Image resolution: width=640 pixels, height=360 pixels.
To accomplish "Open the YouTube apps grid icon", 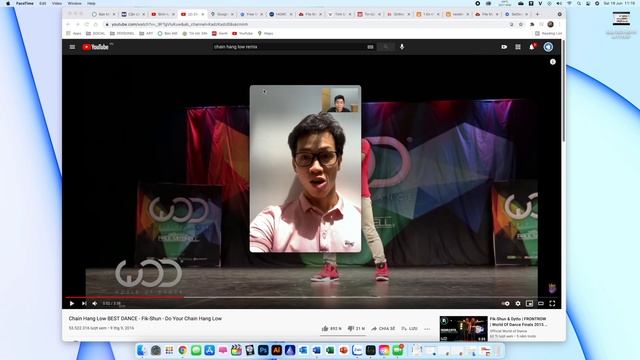I will point(518,47).
